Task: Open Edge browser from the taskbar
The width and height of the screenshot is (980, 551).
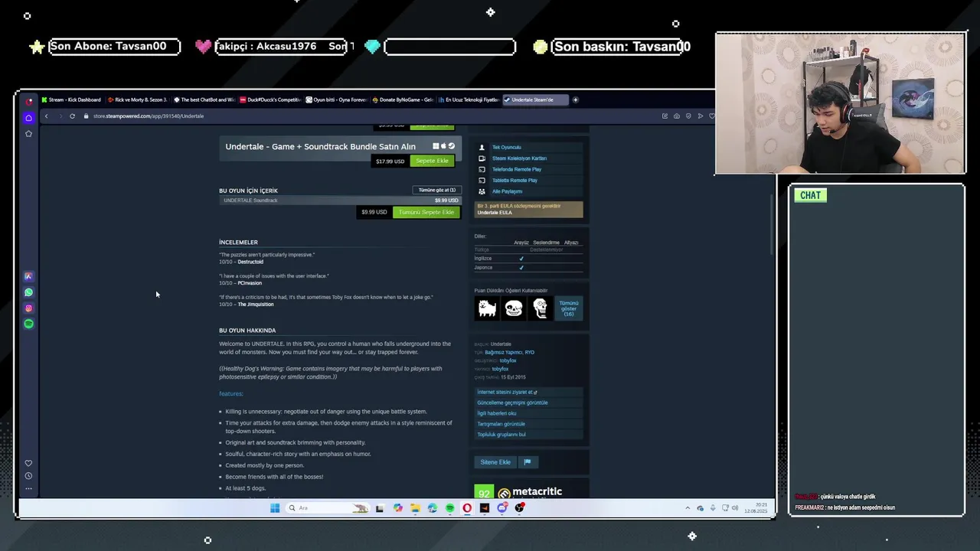Action: [433, 508]
